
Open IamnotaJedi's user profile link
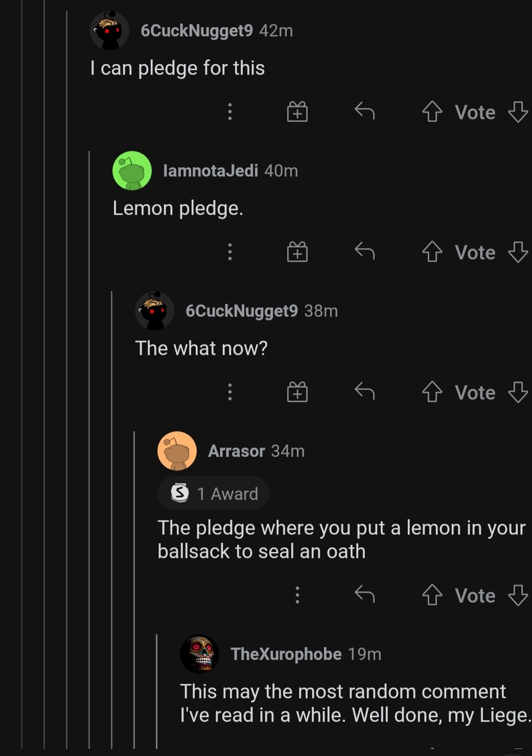(x=210, y=171)
